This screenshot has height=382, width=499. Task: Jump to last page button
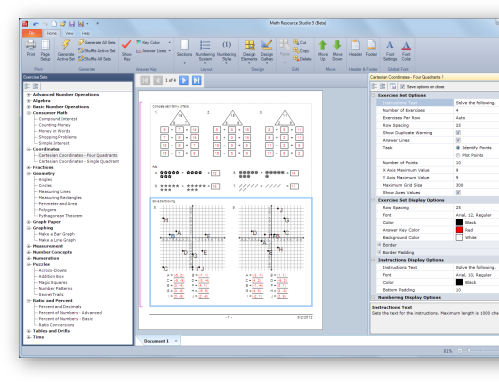point(197,80)
